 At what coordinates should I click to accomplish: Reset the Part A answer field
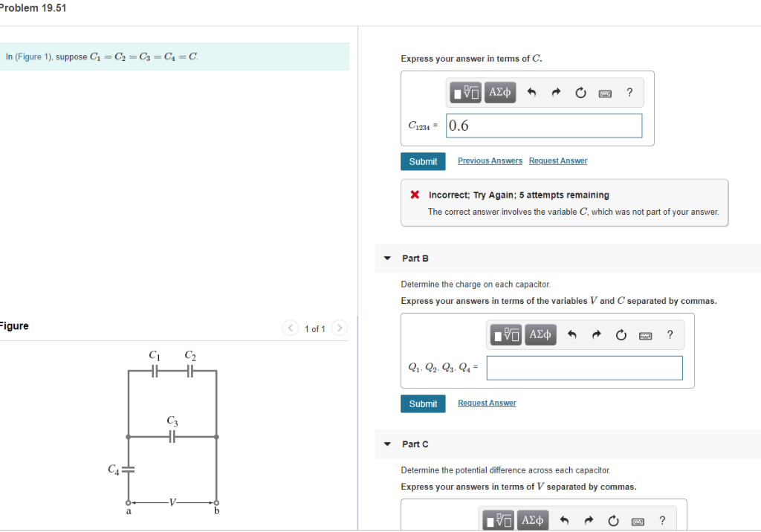click(580, 92)
